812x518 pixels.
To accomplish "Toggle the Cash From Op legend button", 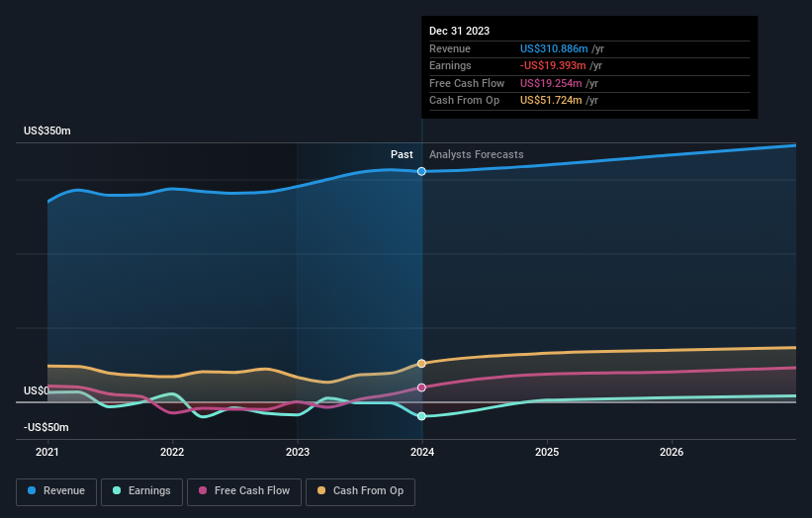I will [x=360, y=491].
